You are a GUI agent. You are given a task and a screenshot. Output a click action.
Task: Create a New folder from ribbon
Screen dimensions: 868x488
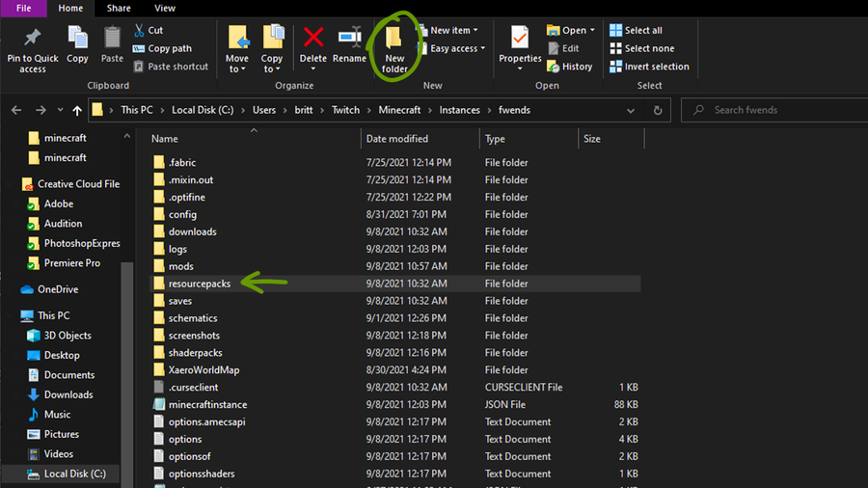(394, 48)
